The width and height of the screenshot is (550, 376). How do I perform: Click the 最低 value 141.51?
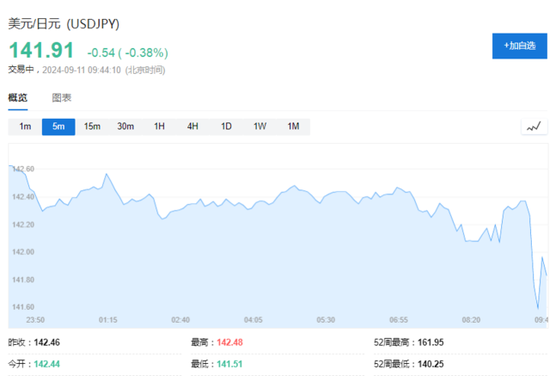pyautogui.click(x=230, y=364)
